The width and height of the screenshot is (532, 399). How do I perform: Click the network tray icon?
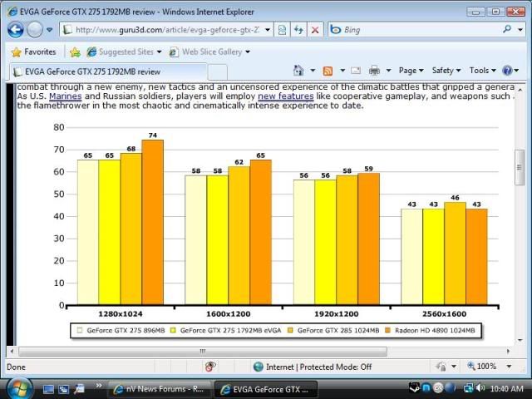pyautogui.click(x=469, y=388)
